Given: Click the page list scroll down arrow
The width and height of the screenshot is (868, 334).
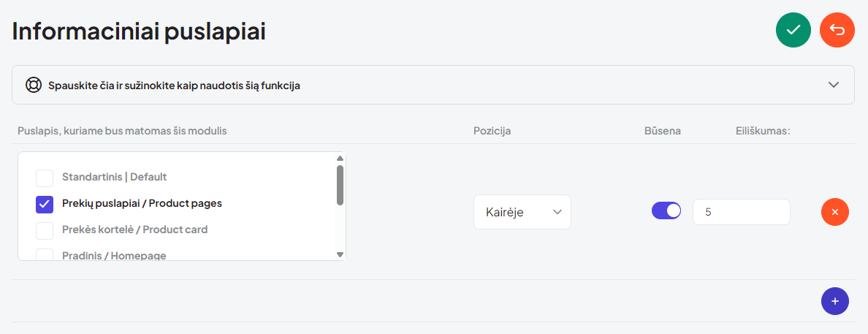Looking at the screenshot, I should [340, 254].
